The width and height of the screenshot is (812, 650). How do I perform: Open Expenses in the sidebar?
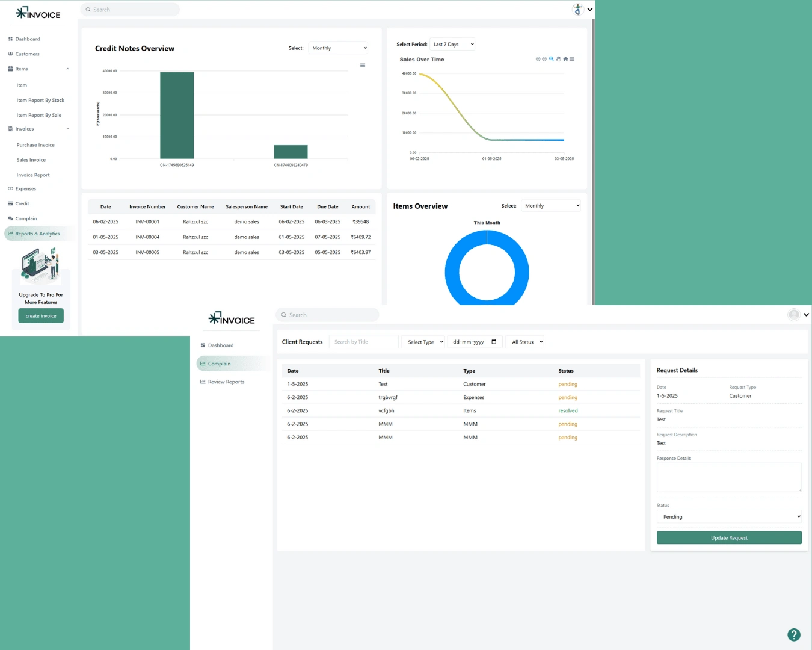pyautogui.click(x=25, y=189)
